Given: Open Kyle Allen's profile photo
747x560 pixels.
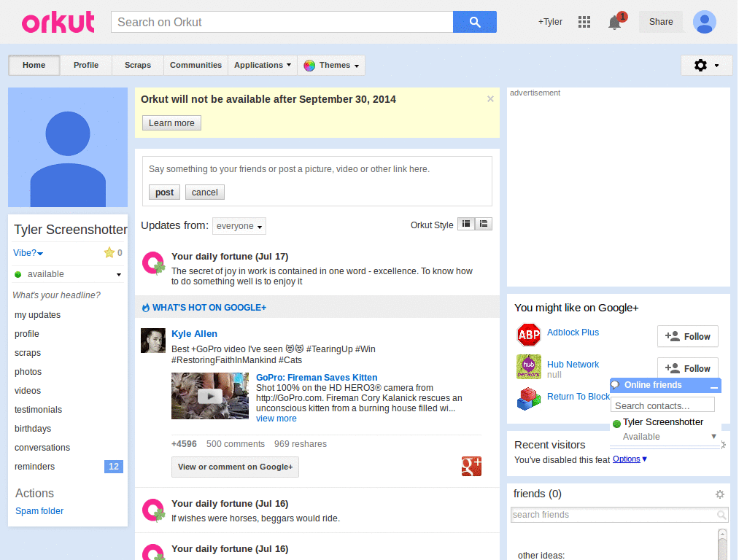Looking at the screenshot, I should click(x=153, y=341).
